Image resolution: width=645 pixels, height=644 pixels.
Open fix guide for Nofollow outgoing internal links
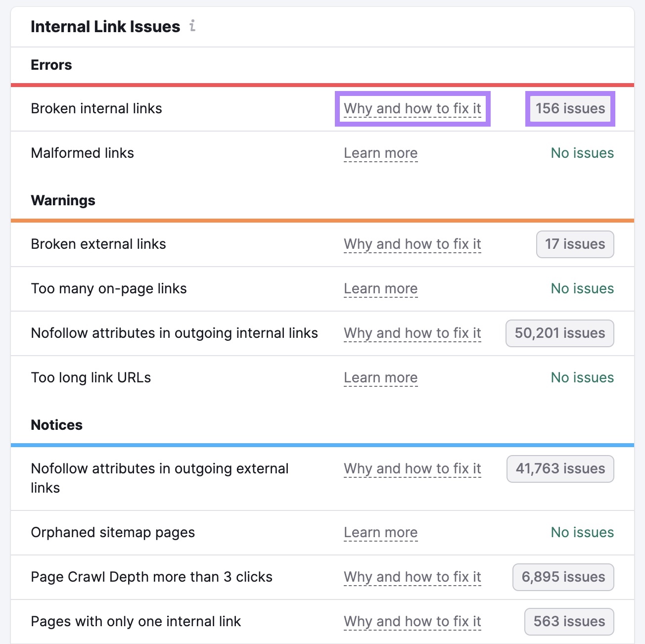[x=413, y=333]
